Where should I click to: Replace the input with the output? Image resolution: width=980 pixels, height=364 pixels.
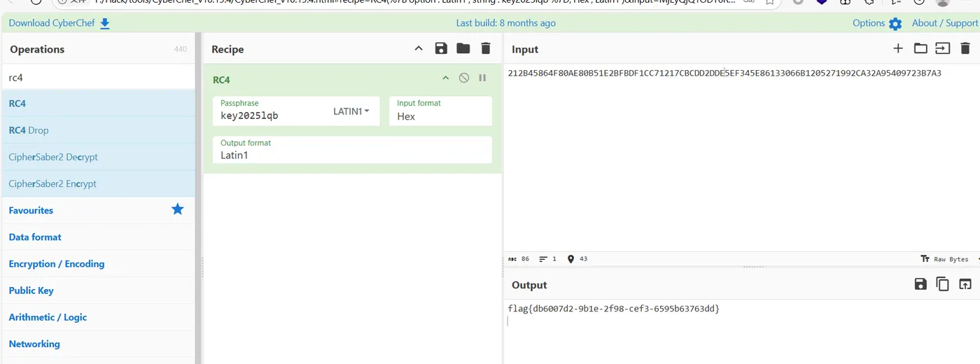click(965, 283)
